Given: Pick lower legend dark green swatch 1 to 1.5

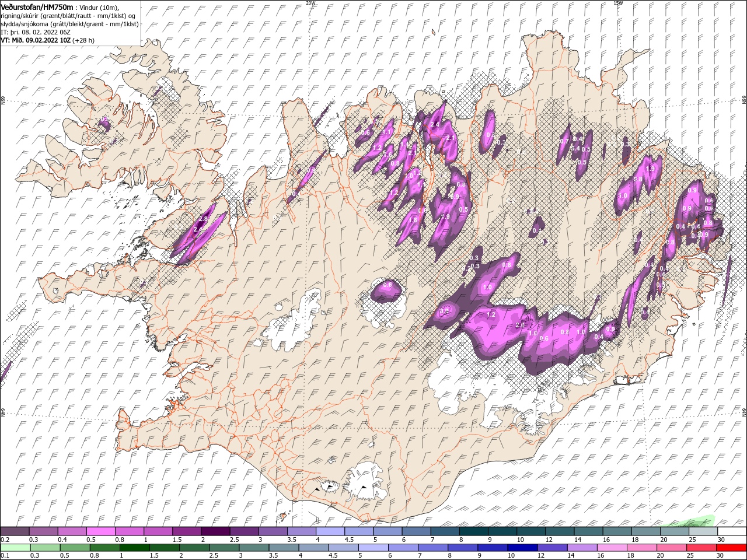Looking at the screenshot, I should (135, 548).
